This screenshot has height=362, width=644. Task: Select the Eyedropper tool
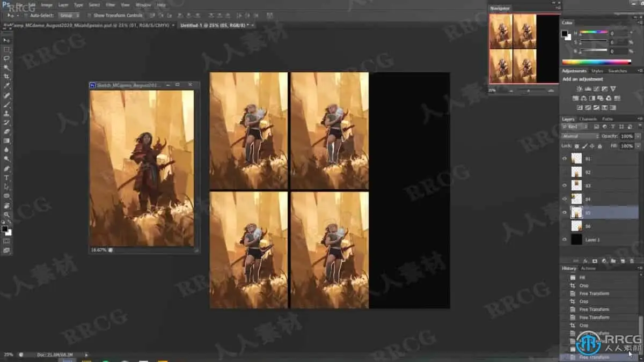pos(6,86)
